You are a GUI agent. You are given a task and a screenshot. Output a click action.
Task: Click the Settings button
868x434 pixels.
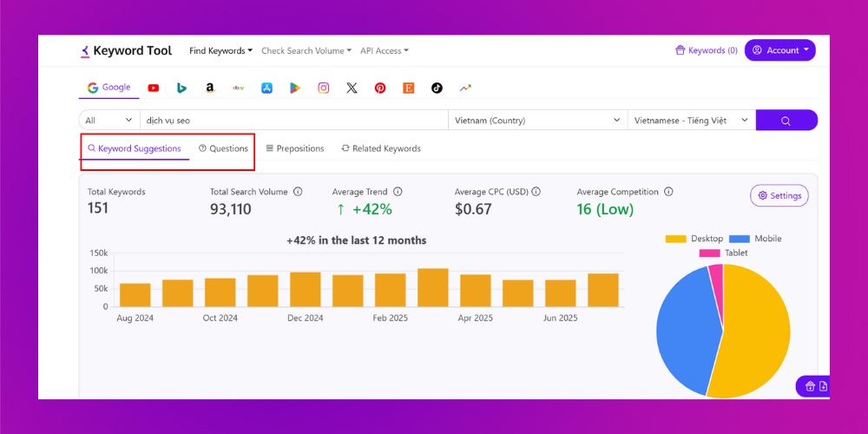[779, 196]
